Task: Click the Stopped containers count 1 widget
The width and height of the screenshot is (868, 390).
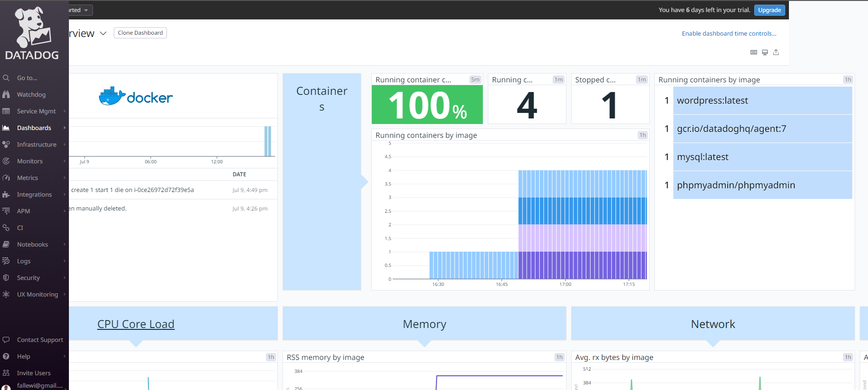Action: [610, 99]
